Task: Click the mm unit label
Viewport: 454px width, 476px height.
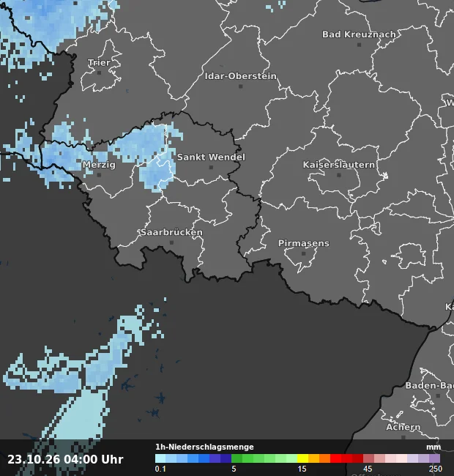Action: (433, 447)
